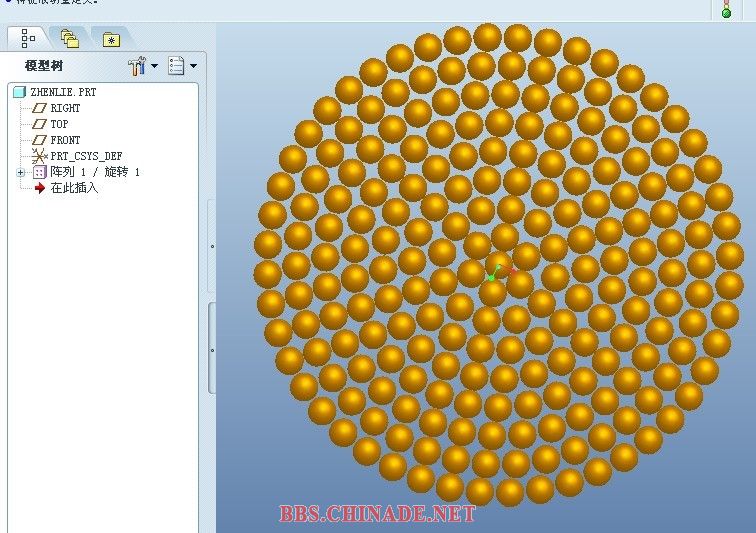756x533 pixels.
Task: Click the 模型树 panel title
Action: pos(44,66)
